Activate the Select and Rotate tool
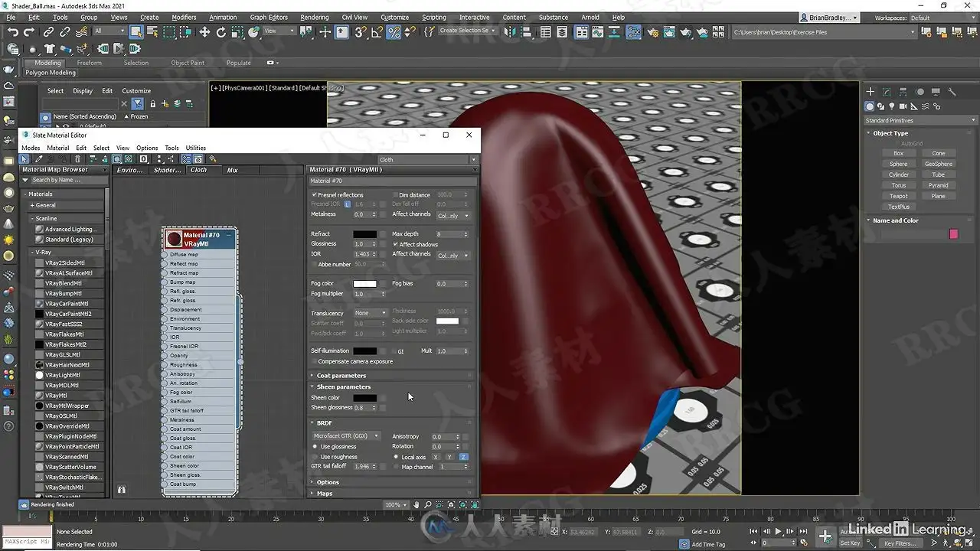 (221, 32)
